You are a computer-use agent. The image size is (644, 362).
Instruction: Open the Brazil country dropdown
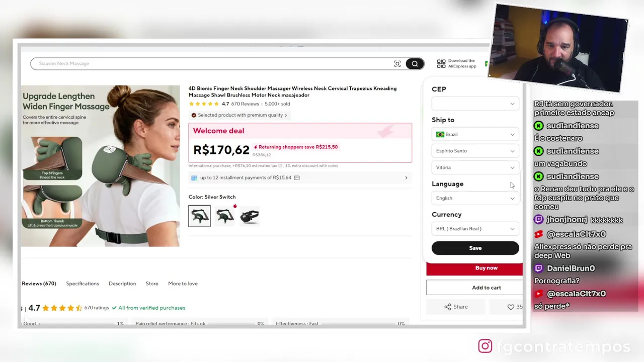tap(475, 134)
